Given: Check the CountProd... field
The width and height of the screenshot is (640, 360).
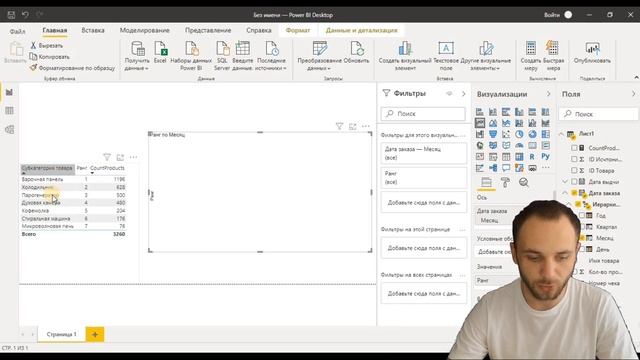Looking at the screenshot, I should click(574, 148).
